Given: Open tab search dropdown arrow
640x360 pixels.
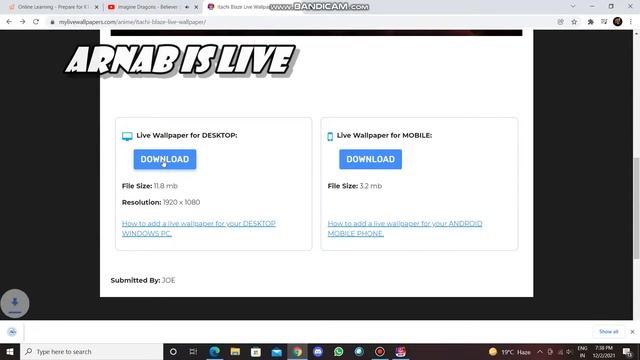Looking at the screenshot, I should (x=573, y=7).
